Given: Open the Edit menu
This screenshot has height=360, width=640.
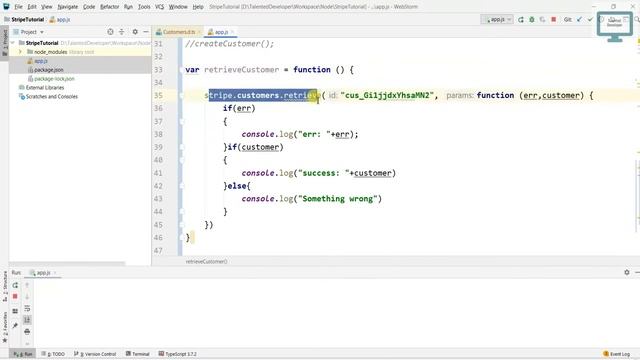Looking at the screenshot, I should pos(32,7).
